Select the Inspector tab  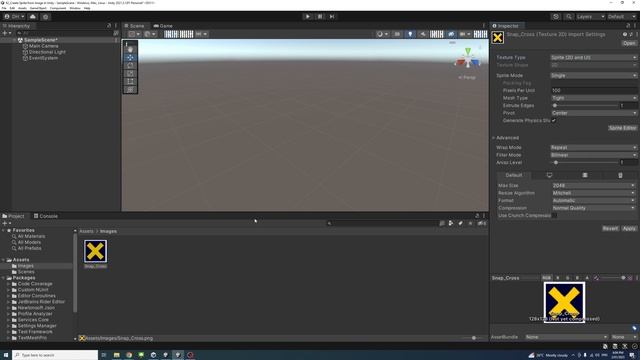pyautogui.click(x=505, y=26)
